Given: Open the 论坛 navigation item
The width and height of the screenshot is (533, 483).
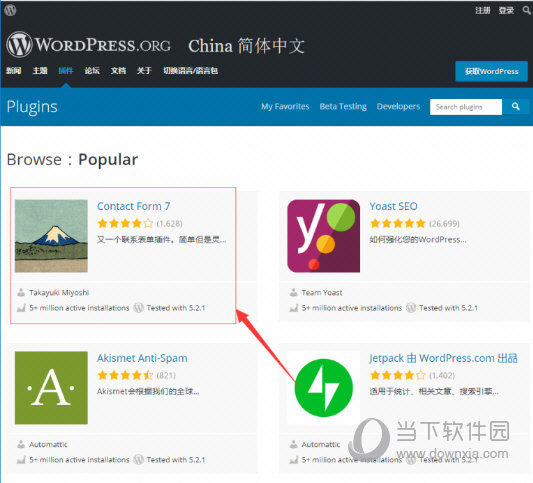Looking at the screenshot, I should (92, 71).
